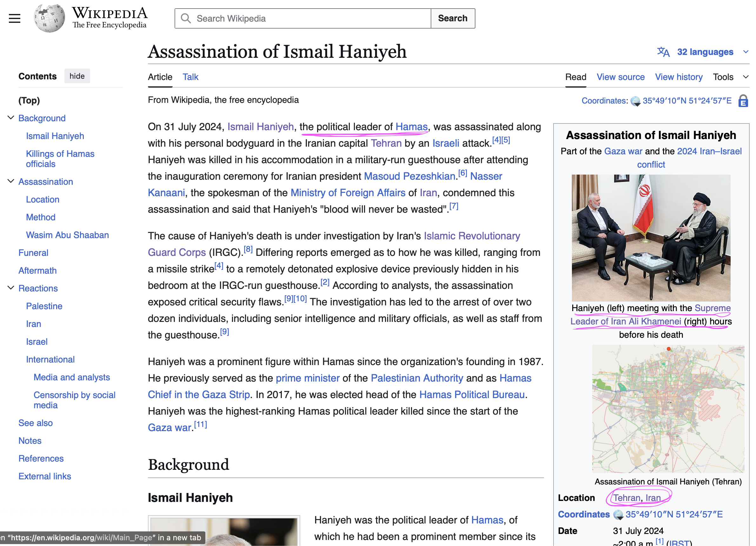This screenshot has width=756, height=546.
Task: Go to Media and analysts in contents
Action: click(72, 377)
